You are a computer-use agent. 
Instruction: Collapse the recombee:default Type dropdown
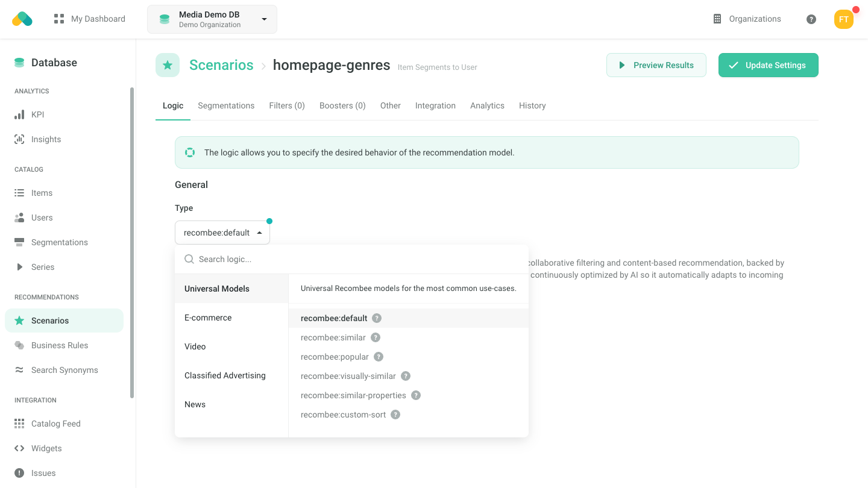pos(222,233)
